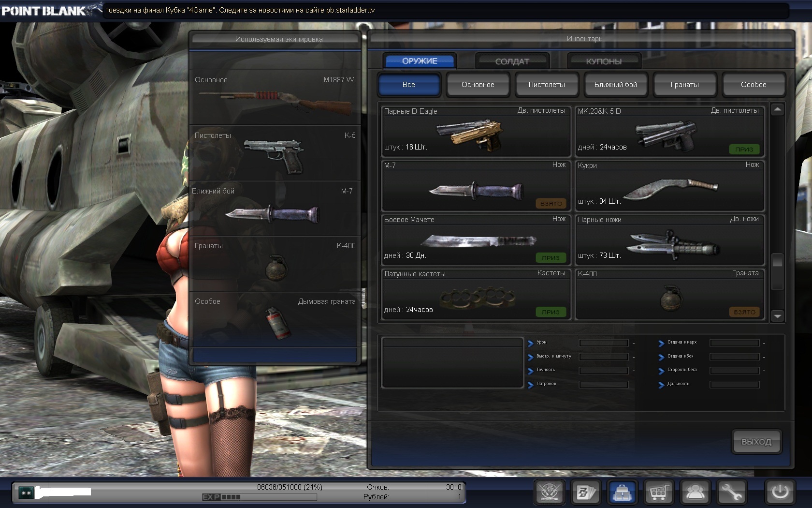Screen dimensions: 812x508
Task: Select the equipped M-7 knife in equipment panel
Action: [275, 209]
